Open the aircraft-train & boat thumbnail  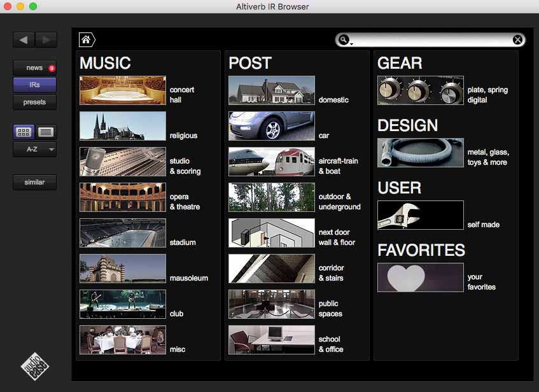272,162
